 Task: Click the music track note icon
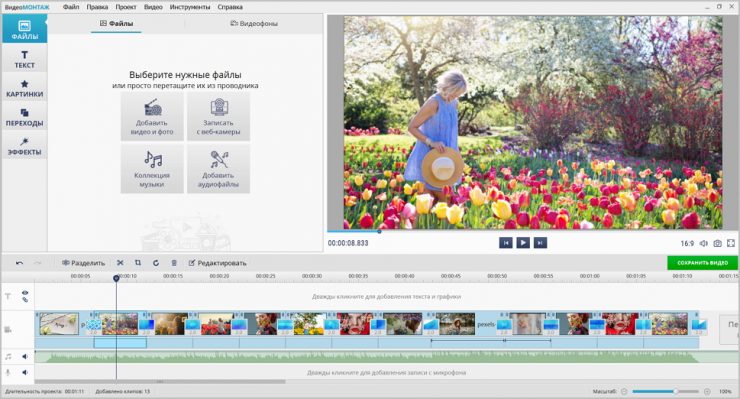point(8,357)
